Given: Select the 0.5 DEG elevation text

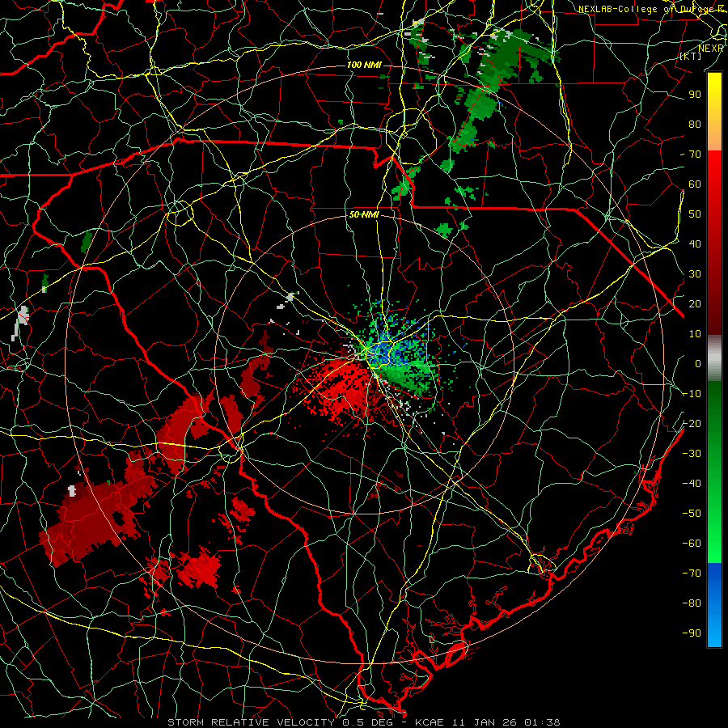Looking at the screenshot, I should 373,722.
